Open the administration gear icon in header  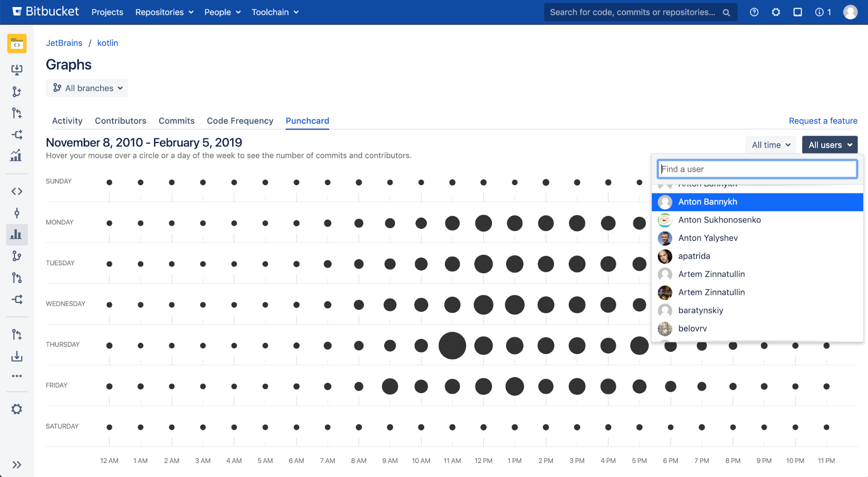point(776,12)
